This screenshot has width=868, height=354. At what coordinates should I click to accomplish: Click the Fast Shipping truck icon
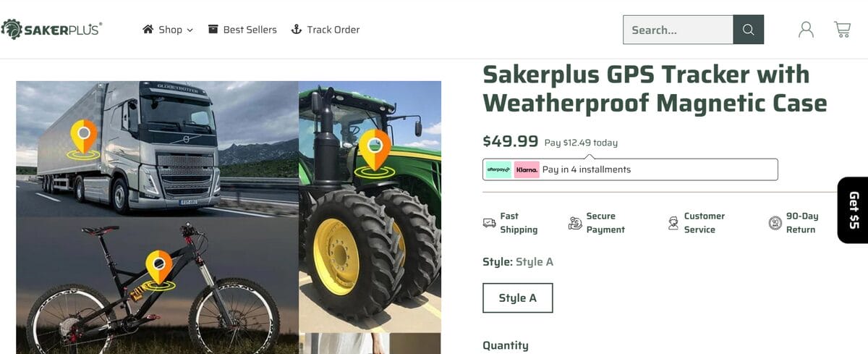pos(490,223)
